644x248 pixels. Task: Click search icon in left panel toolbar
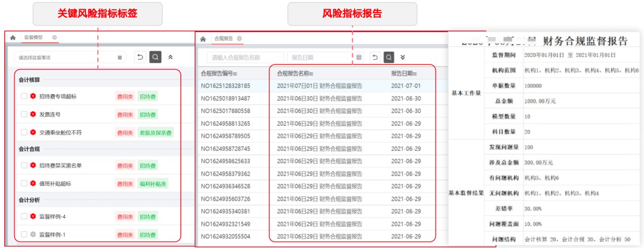155,57
